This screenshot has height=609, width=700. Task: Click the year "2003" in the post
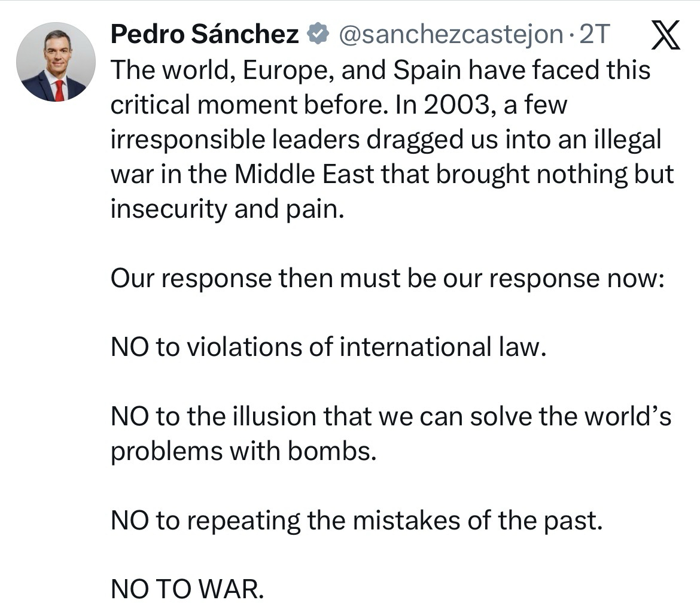(x=455, y=106)
